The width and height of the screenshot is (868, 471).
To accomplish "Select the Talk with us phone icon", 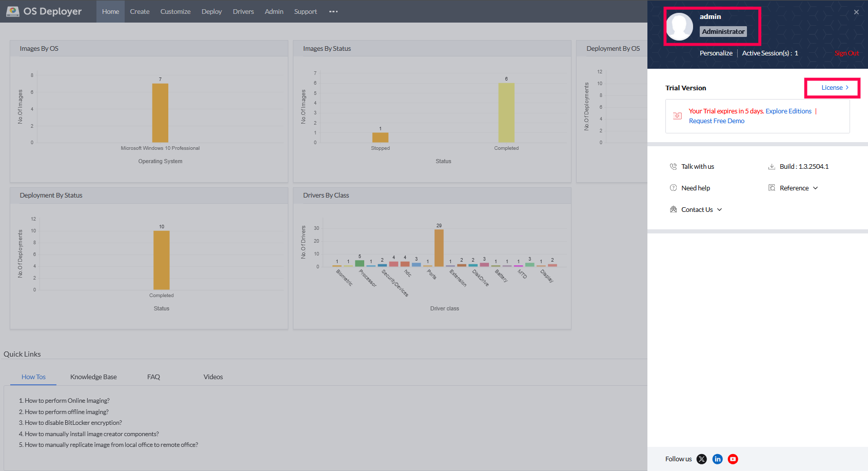I will click(x=673, y=166).
